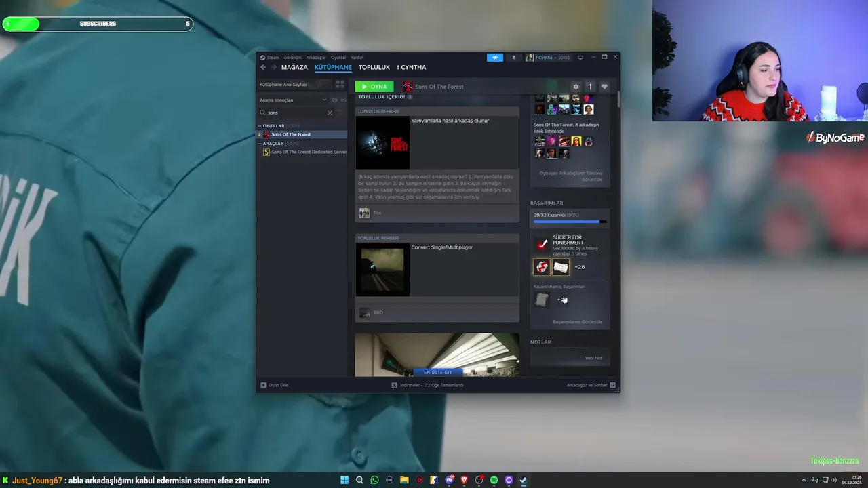
Task: Click the Sons Of The Forest game icon in header
Action: (408, 87)
